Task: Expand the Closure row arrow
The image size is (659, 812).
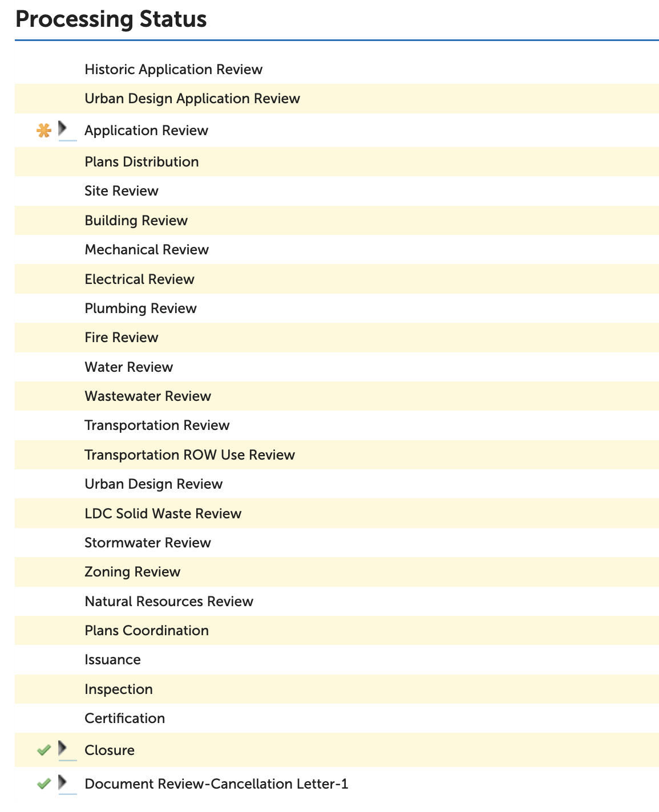Action: click(x=63, y=749)
